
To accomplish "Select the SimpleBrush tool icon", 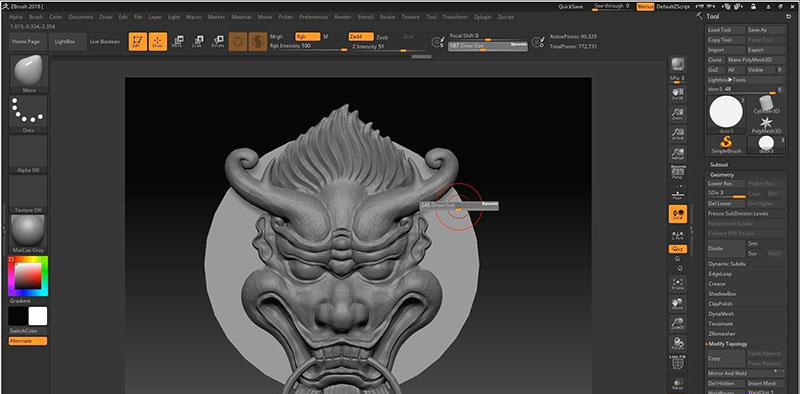I will click(x=726, y=144).
